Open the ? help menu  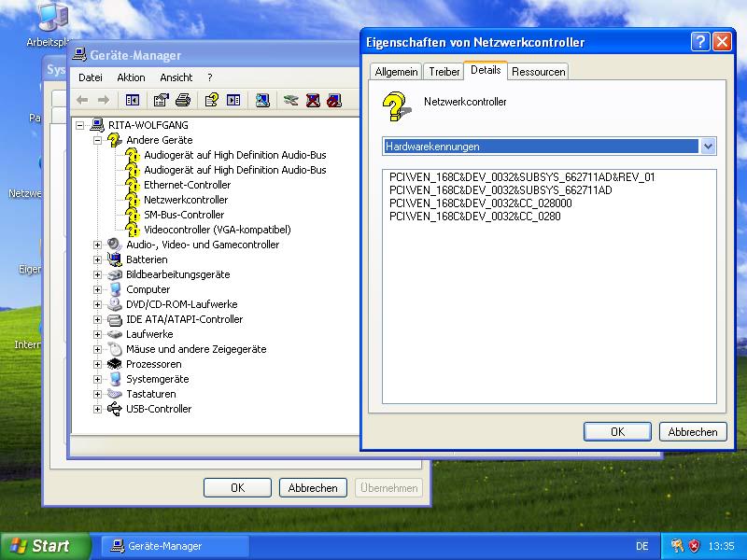point(209,77)
